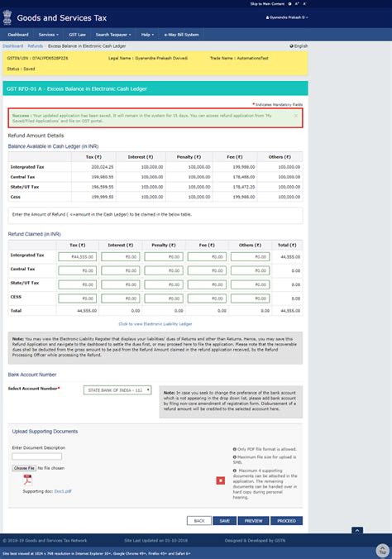Go to Dashboard via breadcrumb link
Image resolution: width=392 pixels, height=559 pixels.
click(x=13, y=46)
